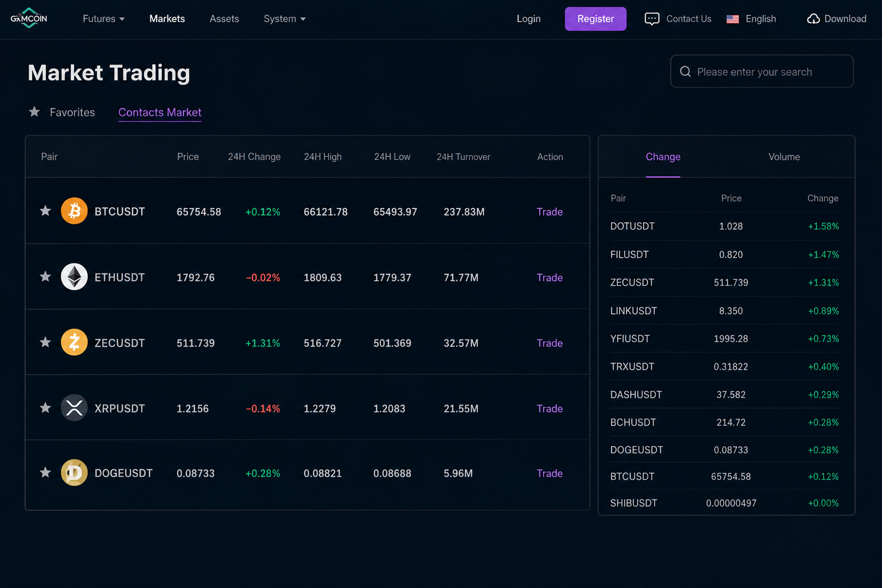Click Trade for ZECUSDT
The height and width of the screenshot is (588, 882).
point(550,343)
